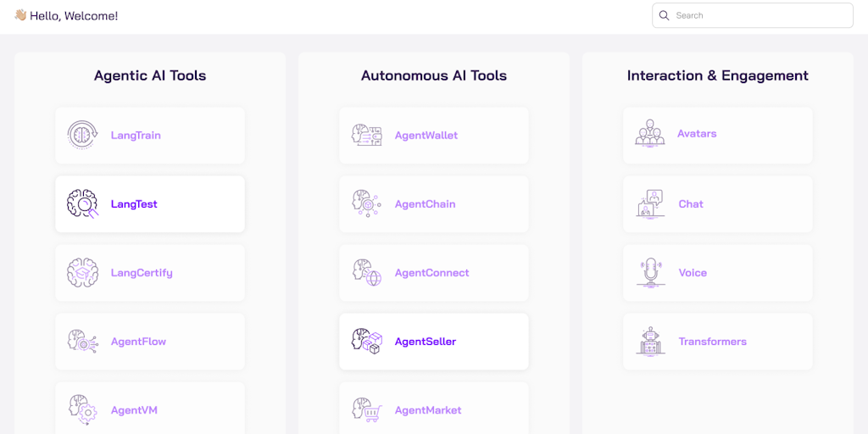Viewport: 868px width, 434px height.
Task: Open the AgentSeller link
Action: [x=425, y=342]
